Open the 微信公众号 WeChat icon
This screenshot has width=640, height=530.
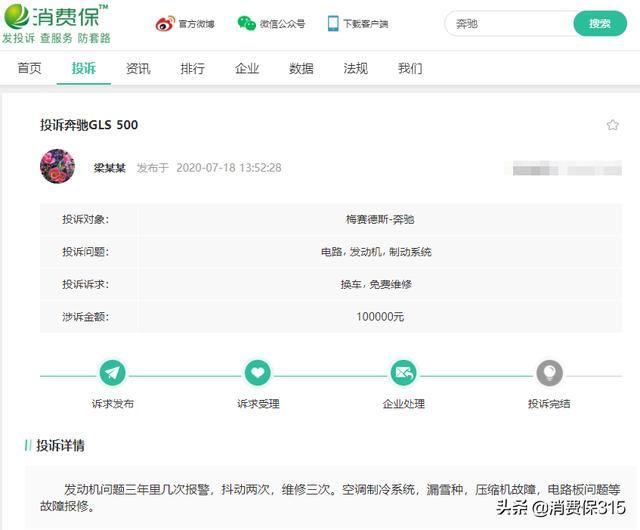[247, 23]
